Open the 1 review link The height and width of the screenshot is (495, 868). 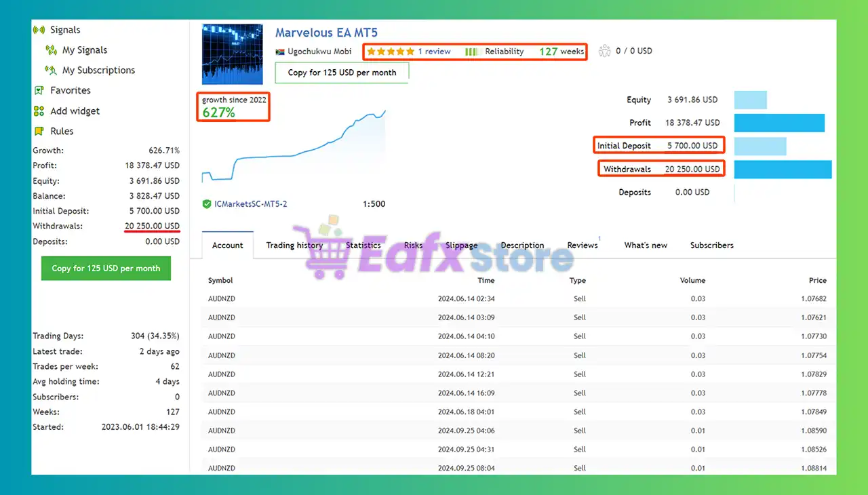coord(434,52)
